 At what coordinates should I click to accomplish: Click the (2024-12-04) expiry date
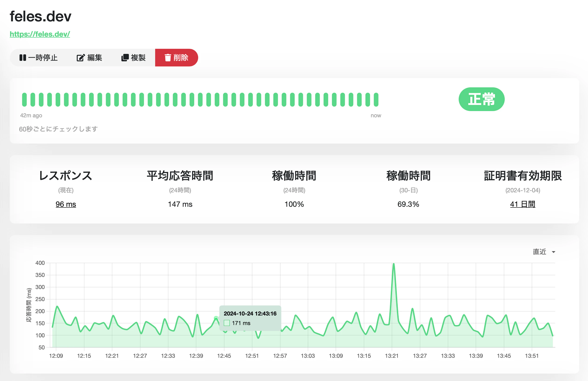pos(523,190)
